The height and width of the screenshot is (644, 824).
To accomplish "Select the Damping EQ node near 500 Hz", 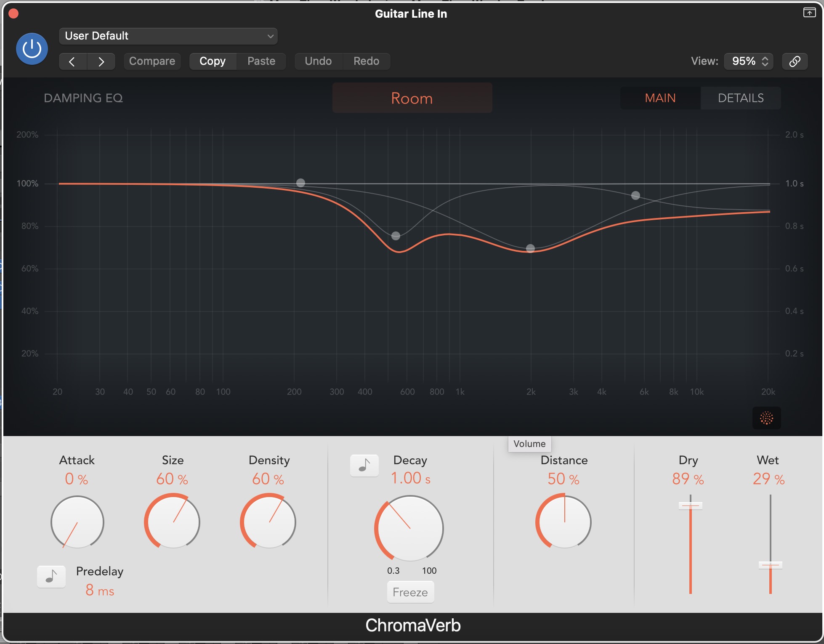I will point(396,236).
